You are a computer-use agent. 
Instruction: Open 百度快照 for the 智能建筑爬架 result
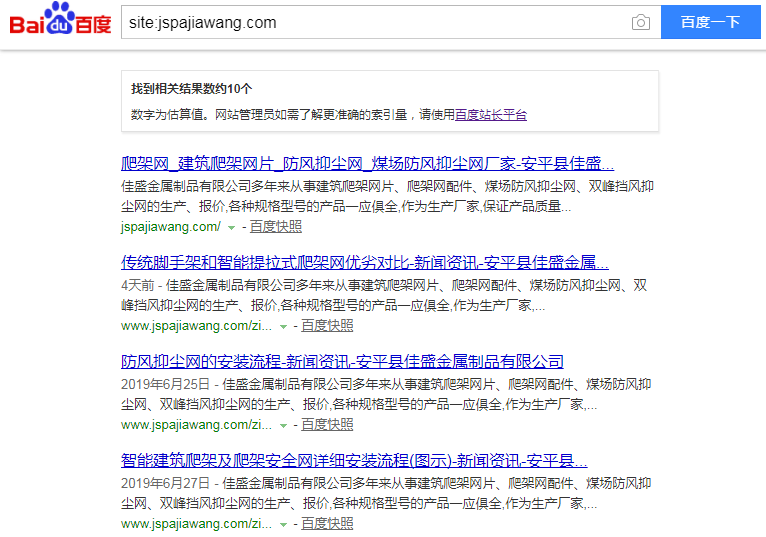click(327, 524)
